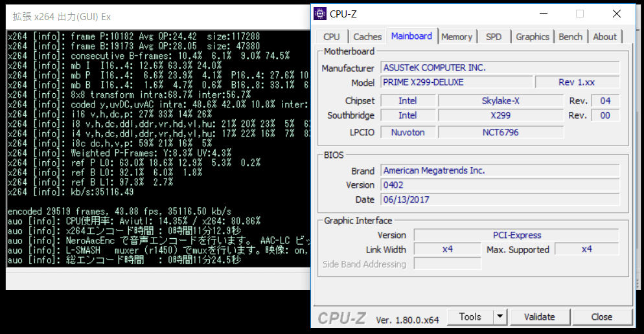Click the x264 GUI Ex window title
This screenshot has height=334, width=644.
pos(62,17)
